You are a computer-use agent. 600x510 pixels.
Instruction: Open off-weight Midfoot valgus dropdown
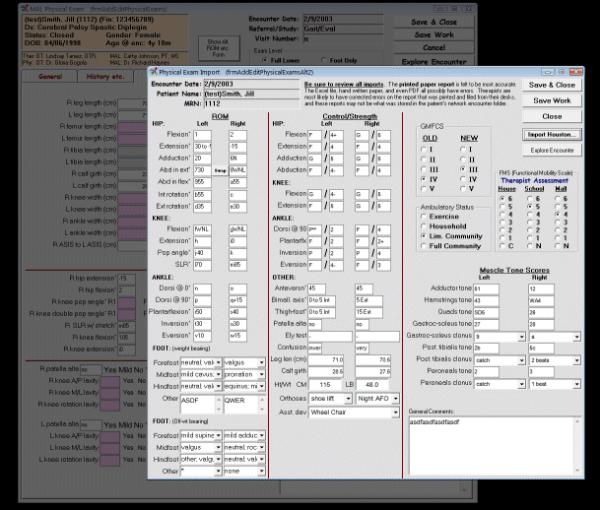218,447
